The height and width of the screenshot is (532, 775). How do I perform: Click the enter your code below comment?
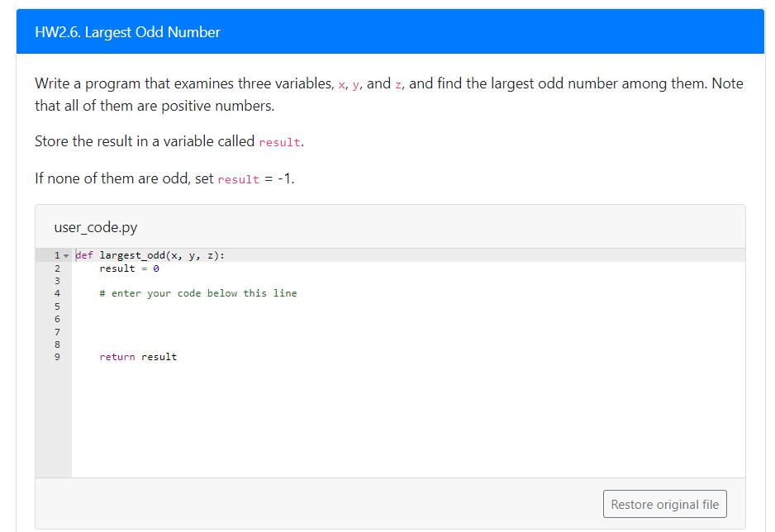[x=198, y=292]
